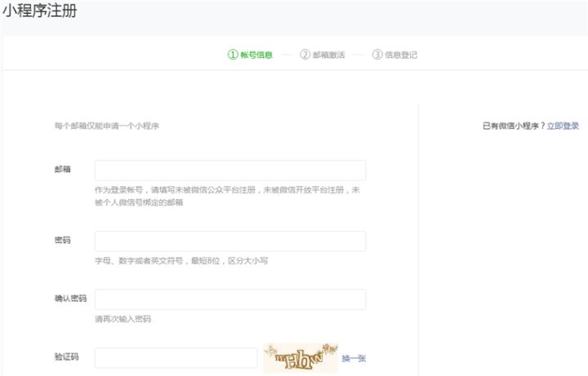
Task: Click the 验证码 field label
Action: tap(66, 357)
